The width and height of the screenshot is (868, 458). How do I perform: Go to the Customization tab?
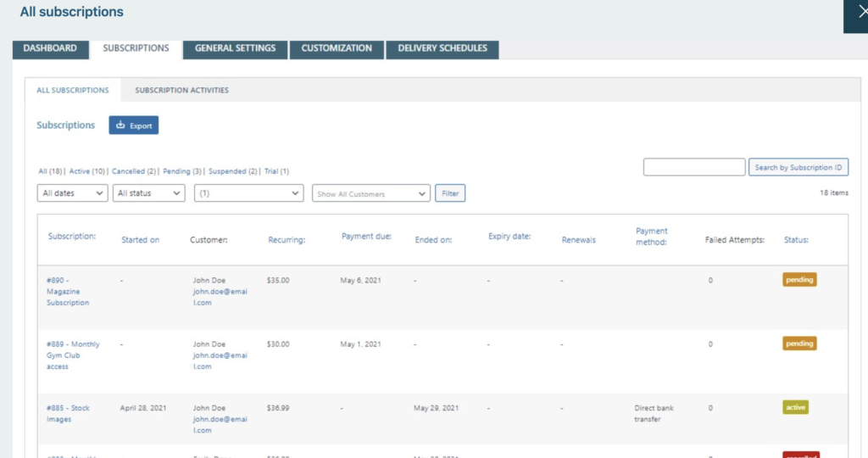coord(337,48)
